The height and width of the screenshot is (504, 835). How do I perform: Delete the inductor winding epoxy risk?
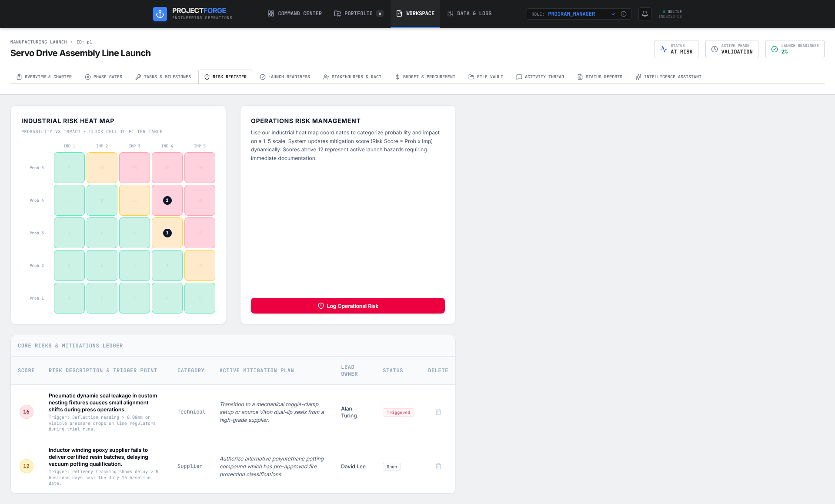(438, 466)
